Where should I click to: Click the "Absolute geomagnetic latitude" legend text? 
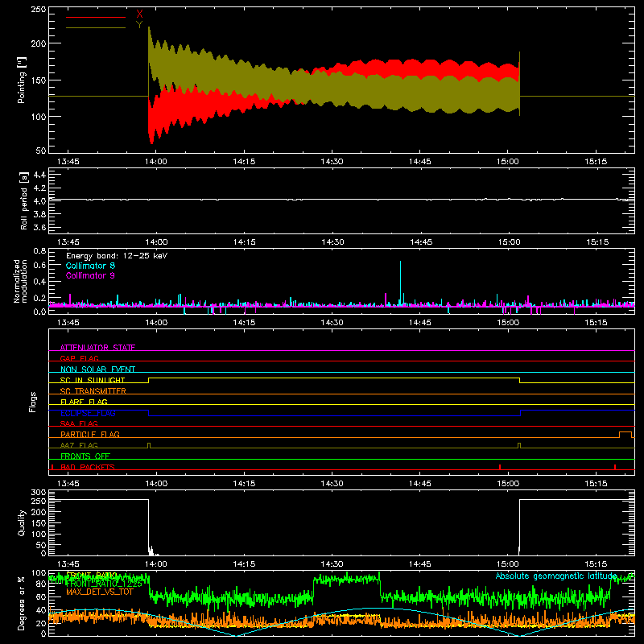pos(556,576)
